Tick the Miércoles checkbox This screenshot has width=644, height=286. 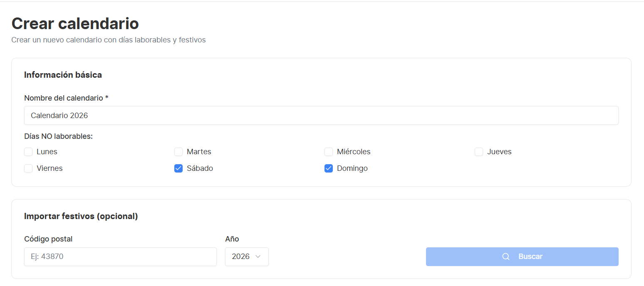pos(329,152)
